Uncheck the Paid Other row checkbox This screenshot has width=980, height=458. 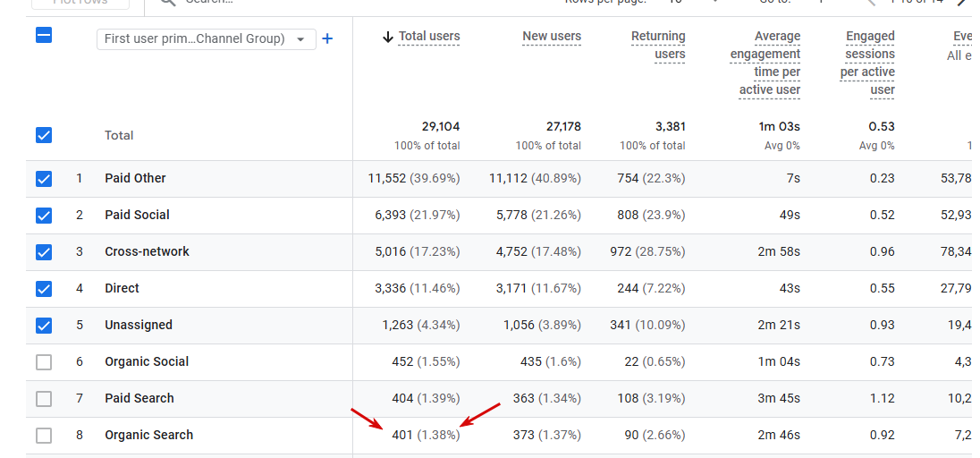click(x=44, y=179)
